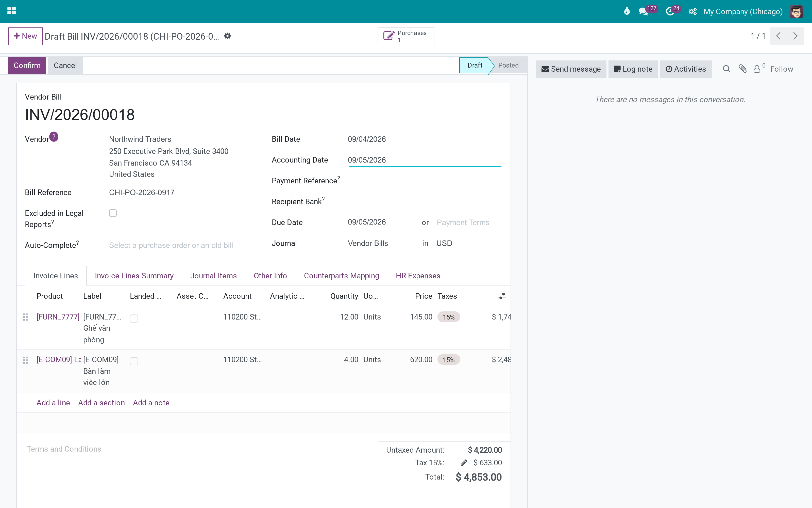This screenshot has height=508, width=812.
Task: Open the Payment Terms dropdown
Action: 469,223
